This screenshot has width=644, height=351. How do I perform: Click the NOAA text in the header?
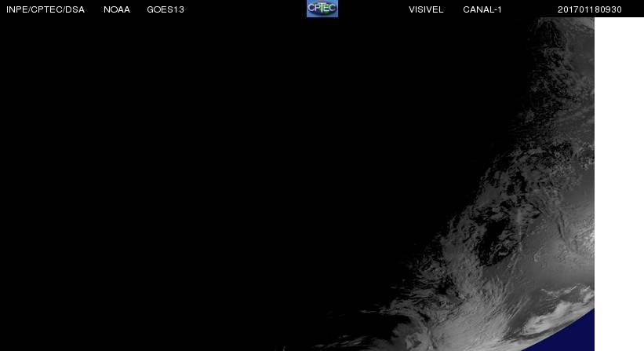pos(117,9)
